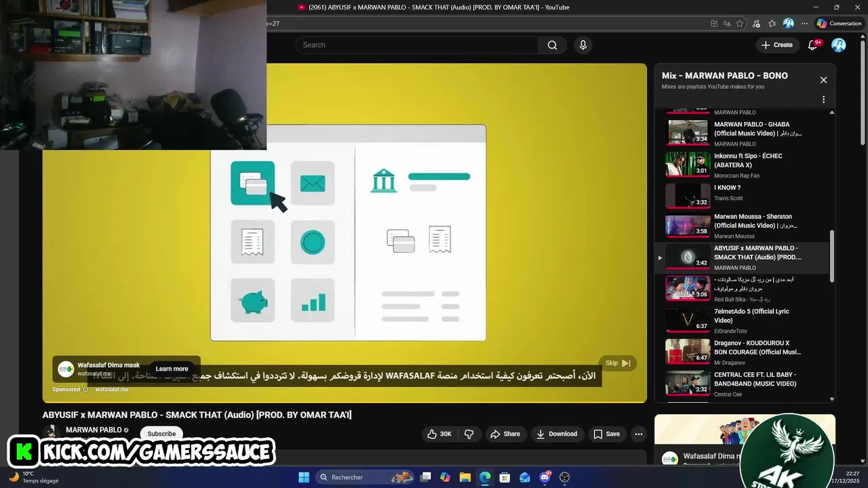Click the Sponsored info icon
Screen dimensions: 868x488
[85, 390]
